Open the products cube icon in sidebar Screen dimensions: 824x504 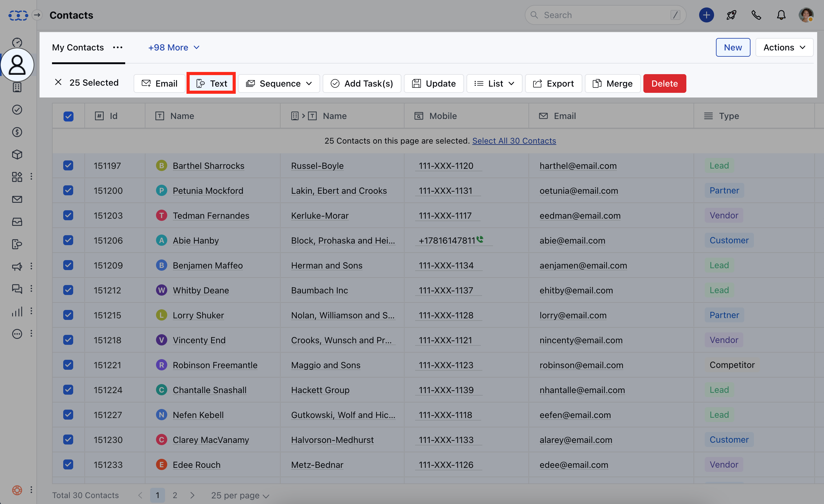17,155
